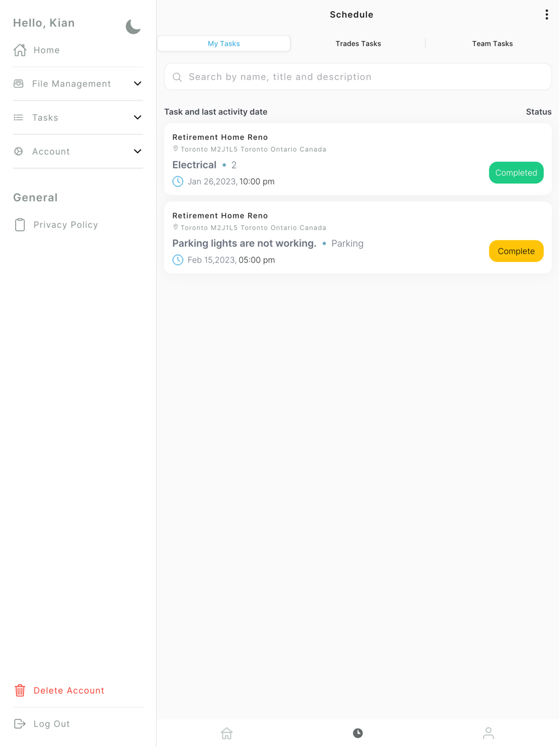This screenshot has width=560, height=747.
Task: Select the My Tasks tab
Action: point(224,43)
